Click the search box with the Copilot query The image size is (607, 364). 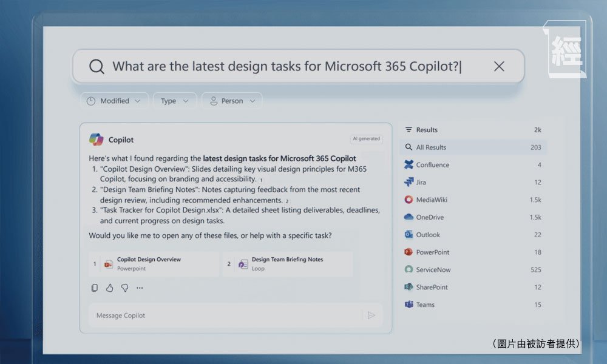(298, 66)
